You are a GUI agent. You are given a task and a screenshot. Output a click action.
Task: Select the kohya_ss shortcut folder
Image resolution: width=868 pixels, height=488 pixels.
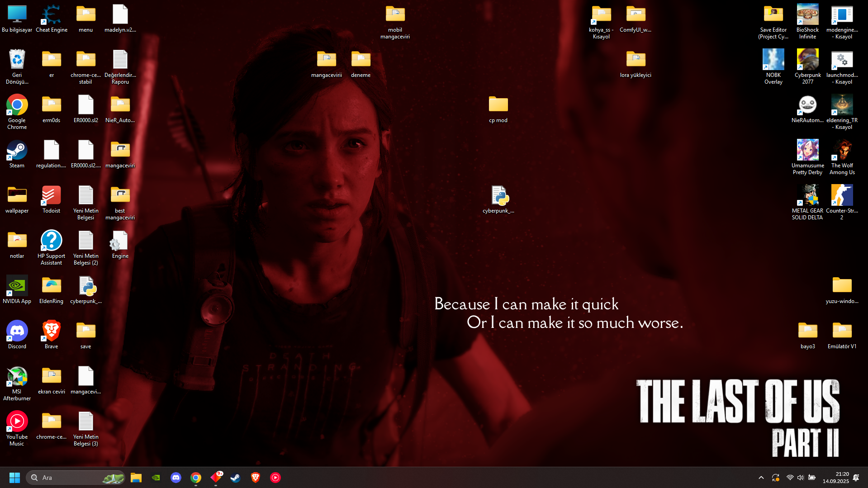pyautogui.click(x=602, y=22)
